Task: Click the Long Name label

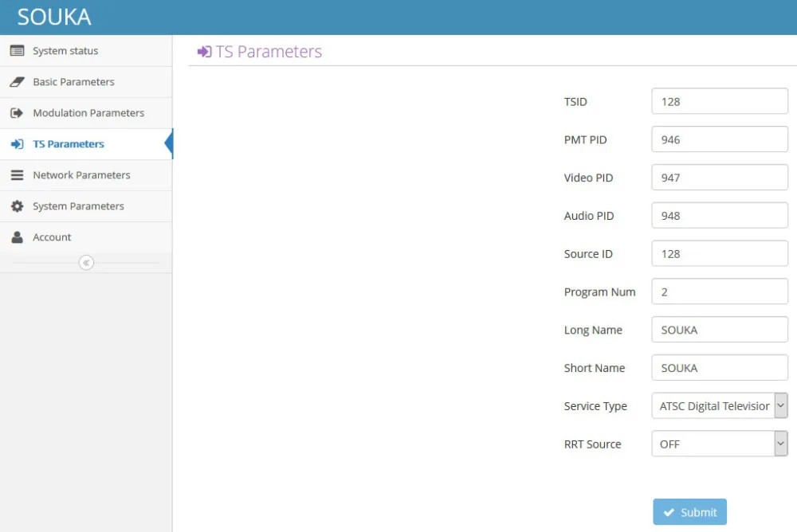Action: (593, 331)
